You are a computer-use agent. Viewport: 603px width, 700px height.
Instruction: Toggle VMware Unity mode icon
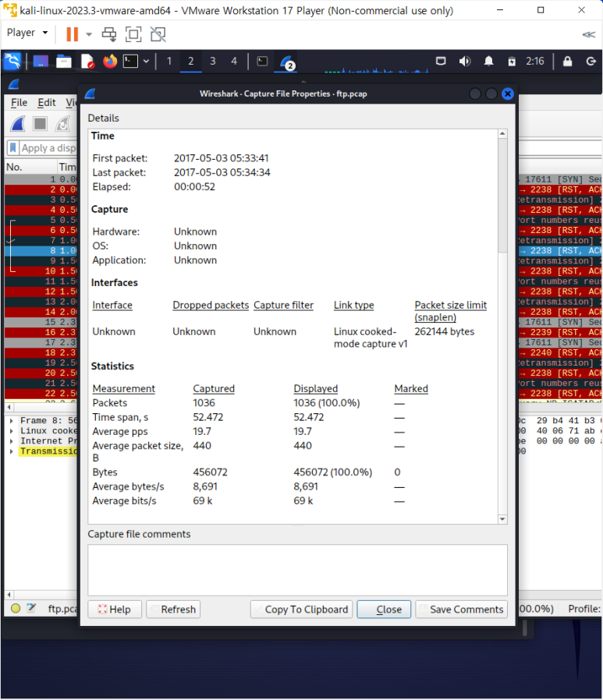[x=158, y=34]
